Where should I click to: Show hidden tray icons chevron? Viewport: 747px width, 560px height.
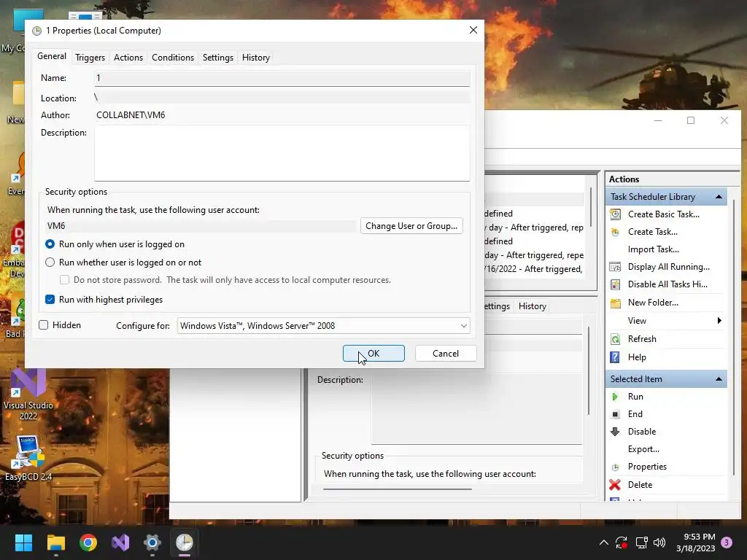click(x=603, y=542)
